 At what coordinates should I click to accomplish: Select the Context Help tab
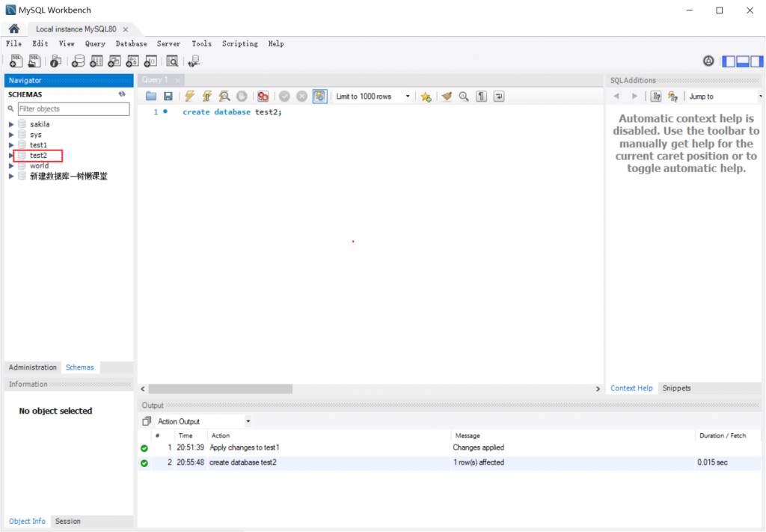[x=631, y=388]
